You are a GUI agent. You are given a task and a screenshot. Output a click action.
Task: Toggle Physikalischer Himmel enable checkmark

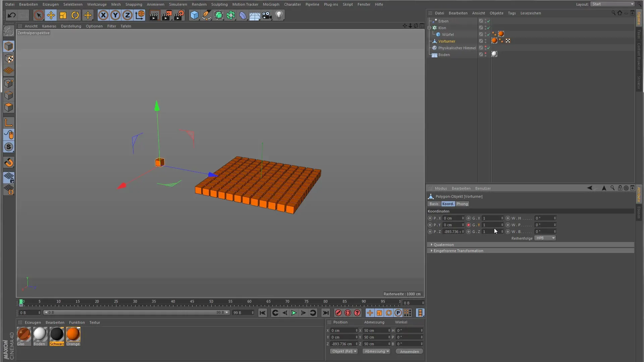tap(489, 48)
